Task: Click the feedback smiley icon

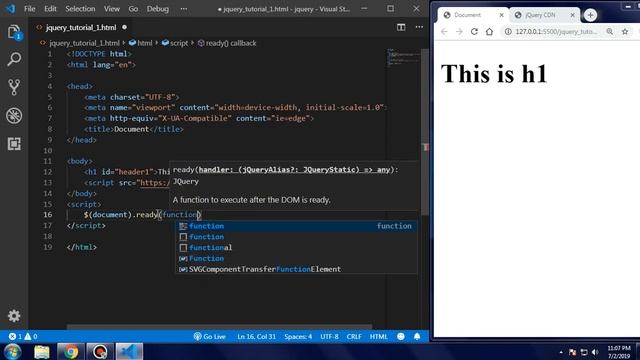Action: coord(401,336)
